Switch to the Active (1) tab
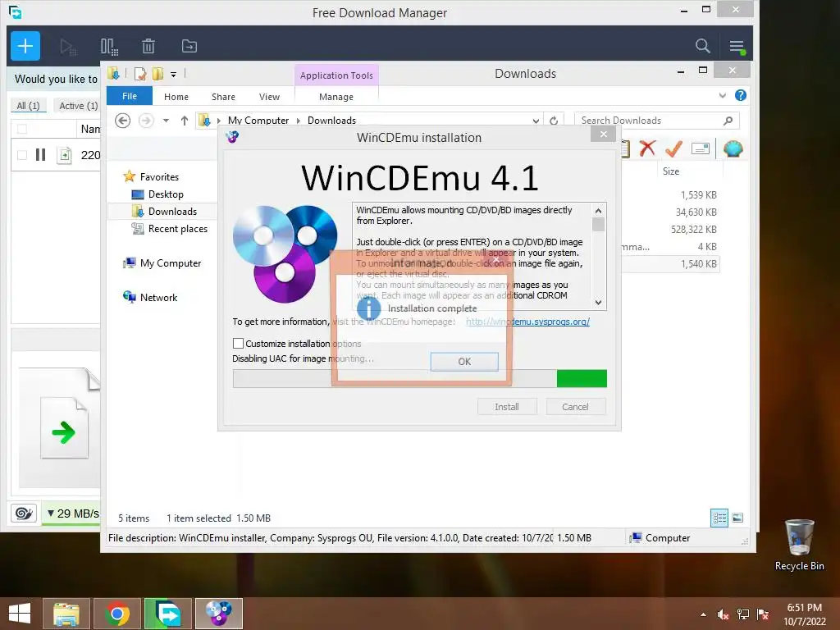Viewport: 840px width, 630px height. click(x=78, y=106)
